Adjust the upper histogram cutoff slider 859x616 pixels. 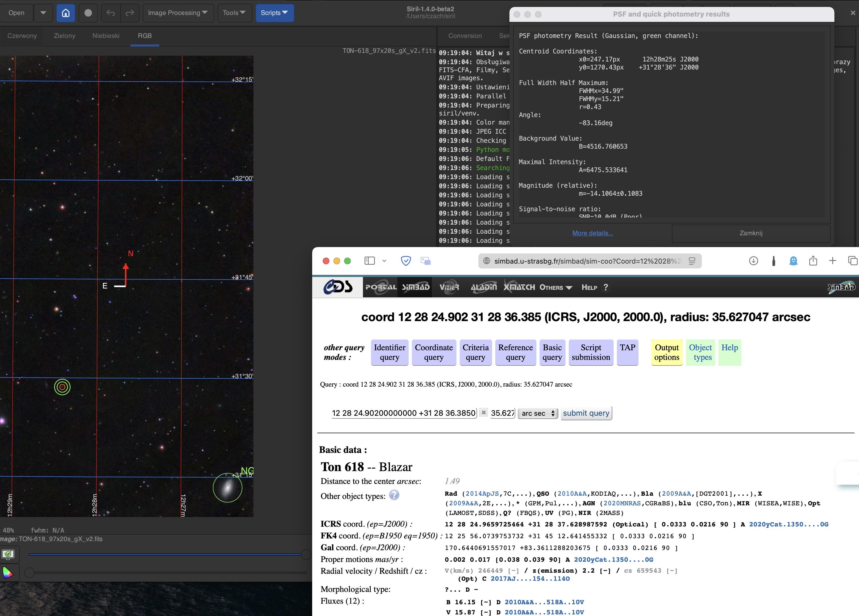(x=306, y=555)
